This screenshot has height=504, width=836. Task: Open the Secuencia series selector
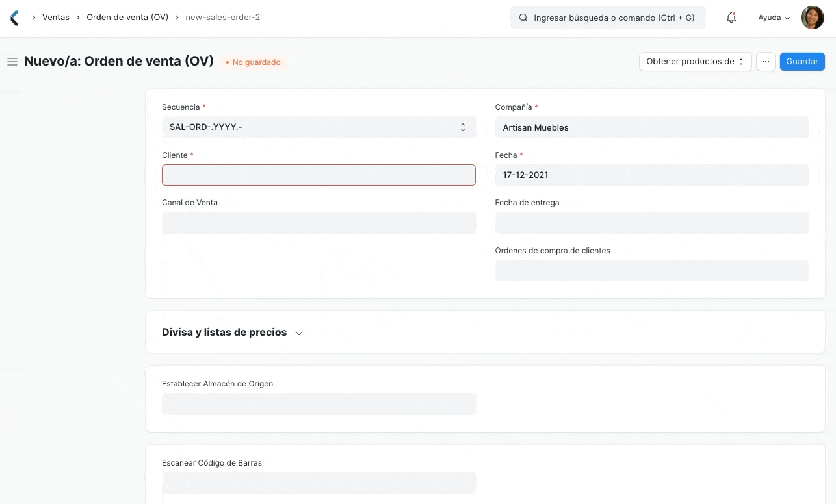click(x=462, y=127)
